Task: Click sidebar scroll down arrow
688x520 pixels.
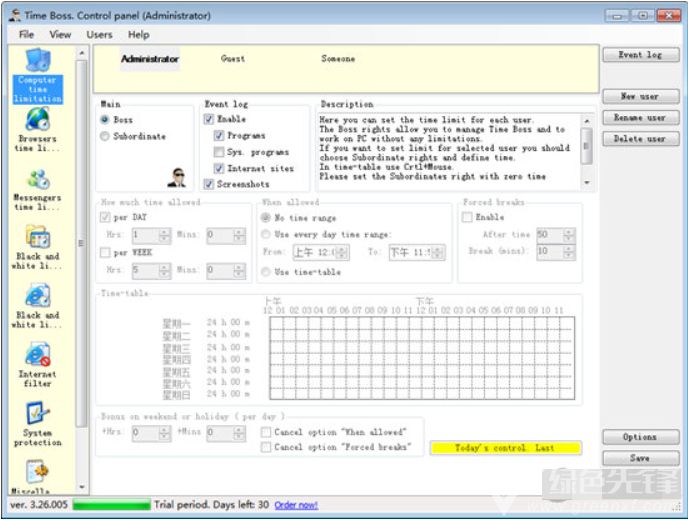Action: coord(82,487)
